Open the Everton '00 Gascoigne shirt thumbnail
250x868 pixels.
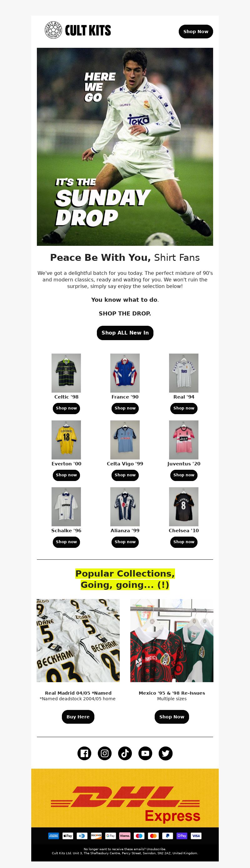click(x=66, y=439)
